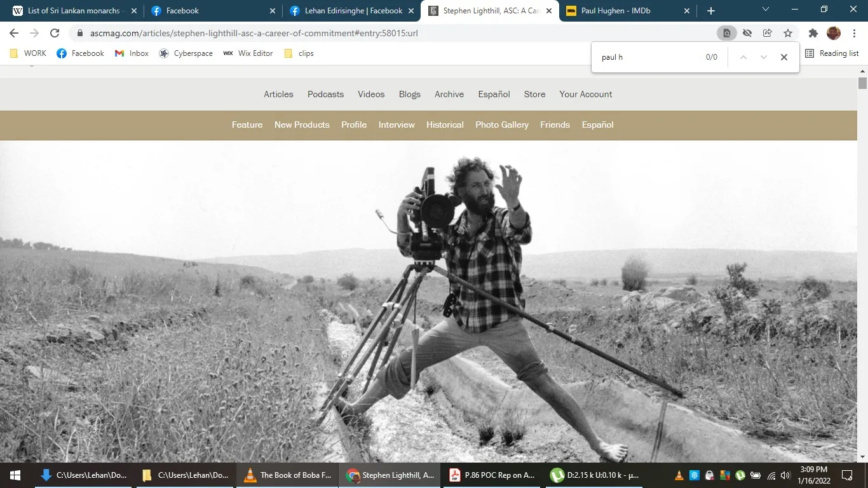Launch VLC from the system tray

(x=679, y=475)
